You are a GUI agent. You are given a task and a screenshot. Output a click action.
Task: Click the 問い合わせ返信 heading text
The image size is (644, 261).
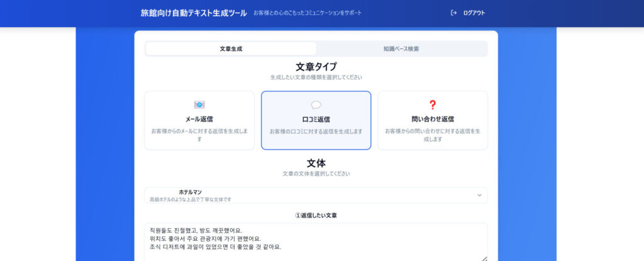(x=433, y=119)
